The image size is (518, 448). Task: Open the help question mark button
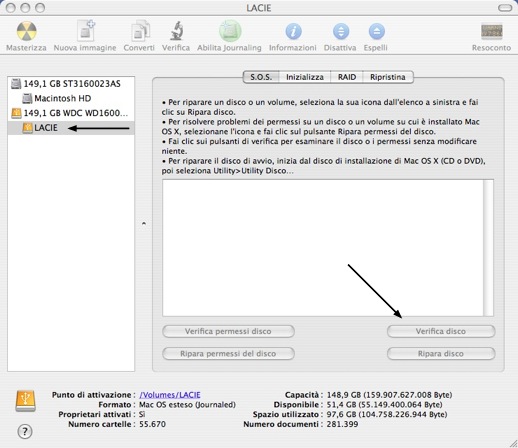(25, 431)
